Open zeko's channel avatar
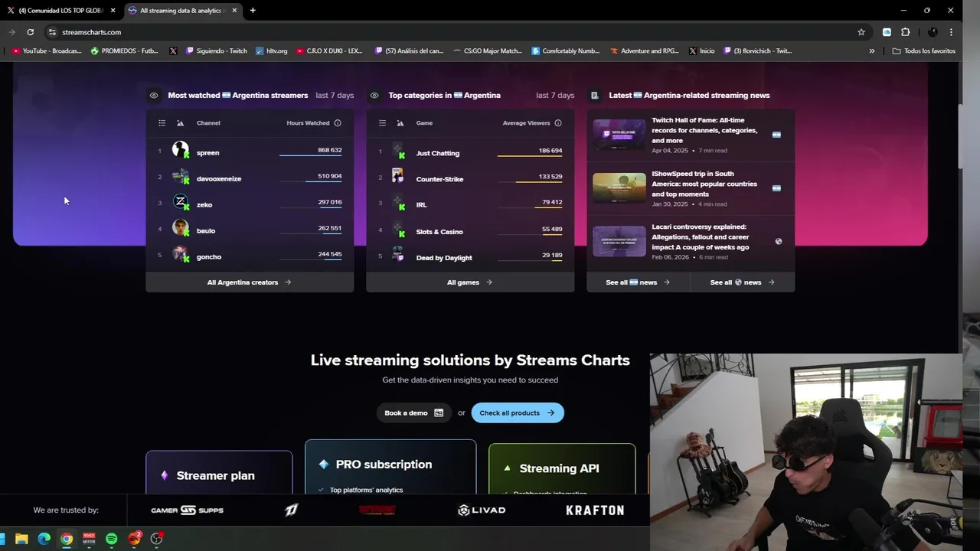 pos(181,202)
